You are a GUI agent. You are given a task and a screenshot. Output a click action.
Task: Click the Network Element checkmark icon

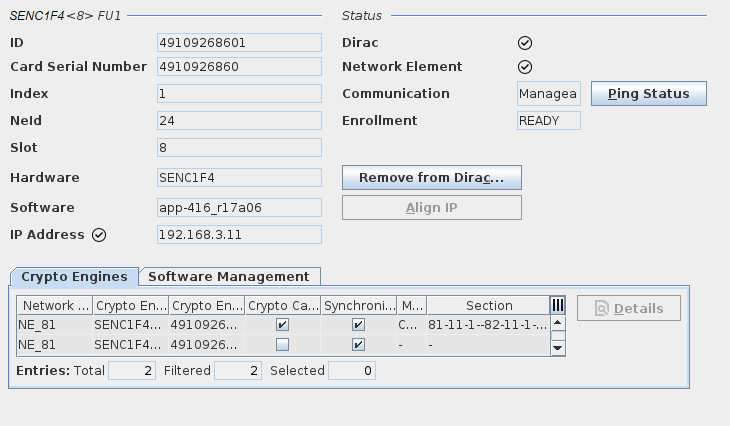524,67
